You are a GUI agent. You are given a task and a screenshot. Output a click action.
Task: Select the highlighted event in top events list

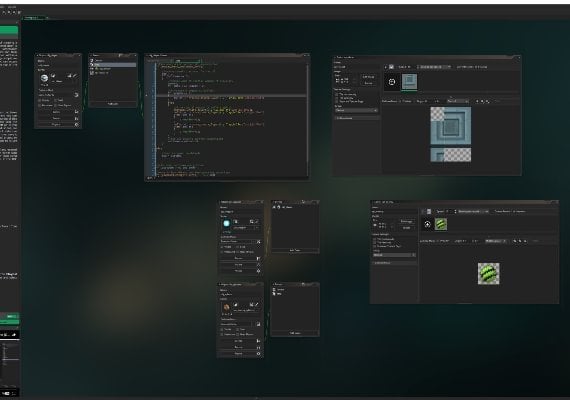(113, 65)
